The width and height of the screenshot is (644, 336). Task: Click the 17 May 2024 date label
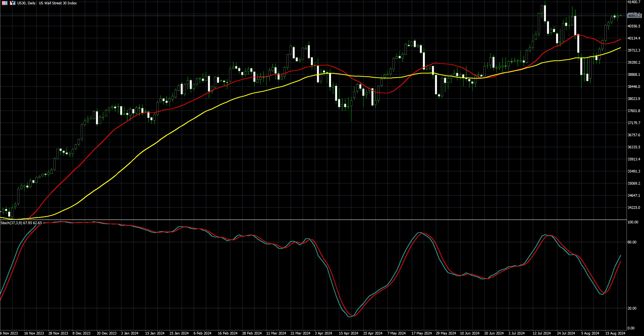click(x=422, y=333)
